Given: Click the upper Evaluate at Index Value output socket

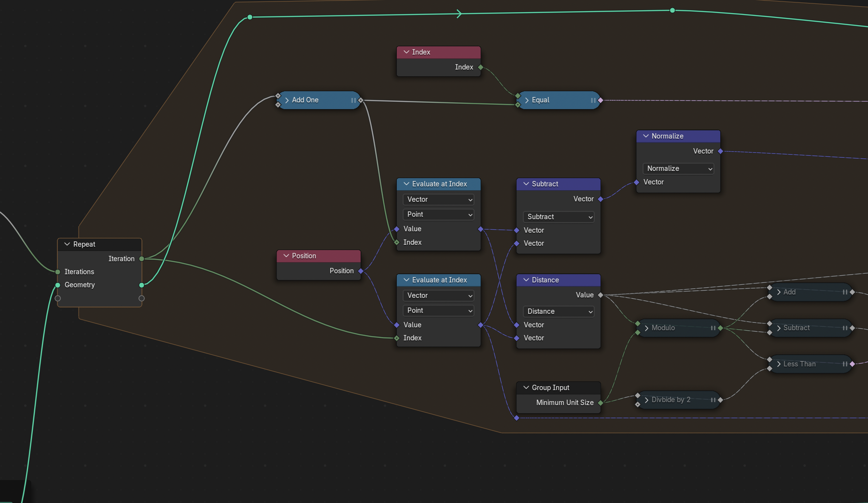Looking at the screenshot, I should click(480, 229).
